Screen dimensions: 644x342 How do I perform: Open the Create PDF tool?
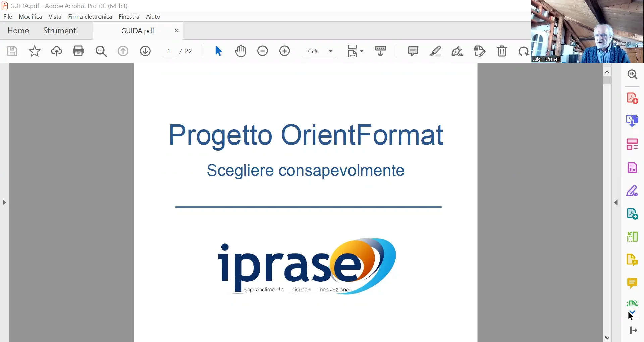point(633,98)
